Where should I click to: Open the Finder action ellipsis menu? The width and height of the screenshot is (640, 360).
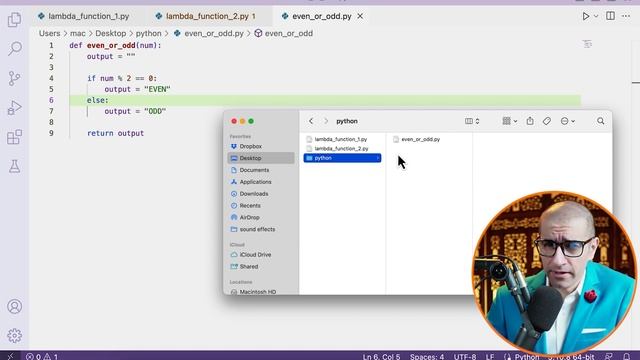tap(567, 121)
